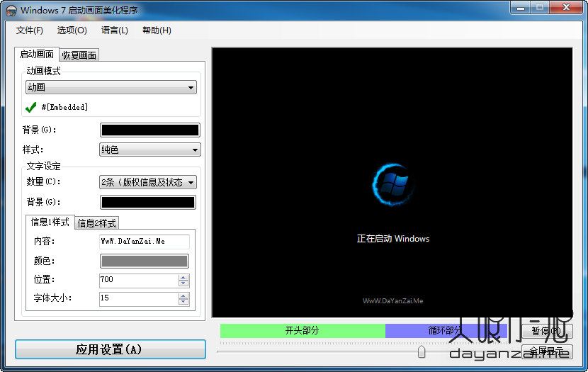Click the 字体大小 field showing 15

coord(139,299)
